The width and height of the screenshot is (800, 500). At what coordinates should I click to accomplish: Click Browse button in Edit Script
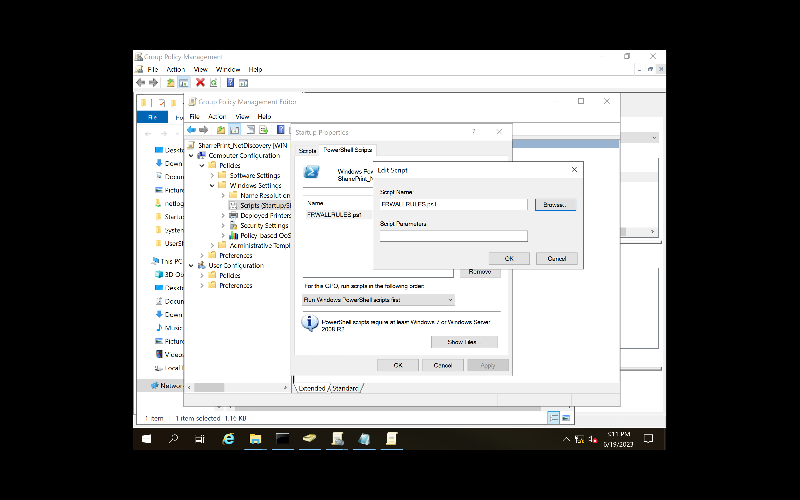click(555, 205)
